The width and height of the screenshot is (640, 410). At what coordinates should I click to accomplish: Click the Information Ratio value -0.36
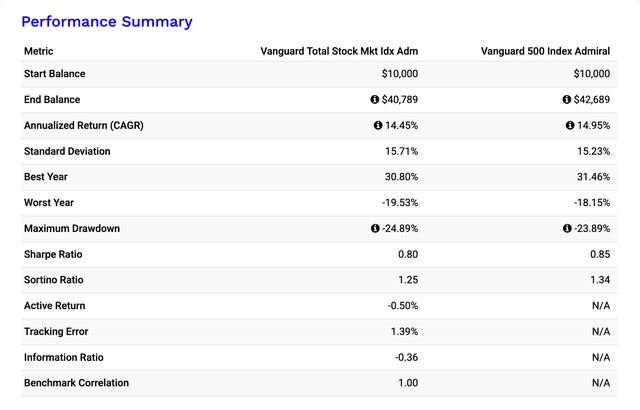pyautogui.click(x=407, y=357)
